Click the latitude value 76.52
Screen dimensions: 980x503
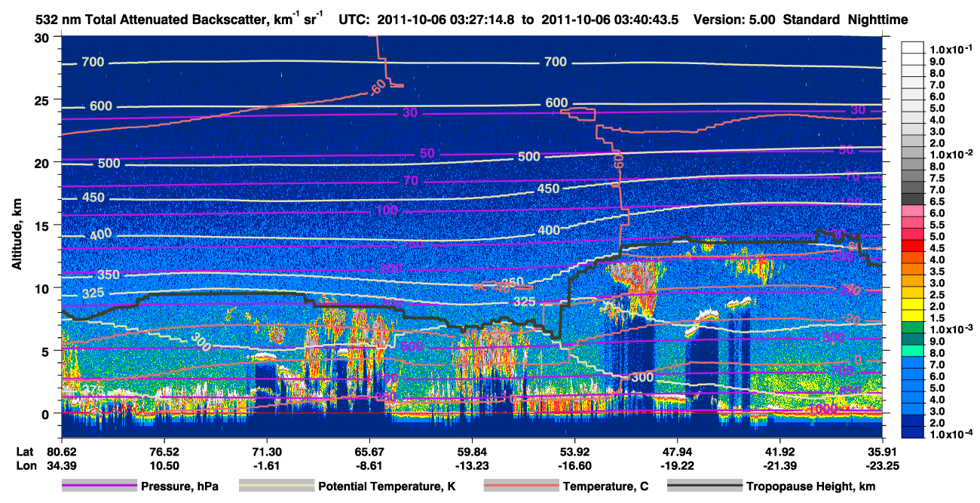pyautogui.click(x=164, y=451)
